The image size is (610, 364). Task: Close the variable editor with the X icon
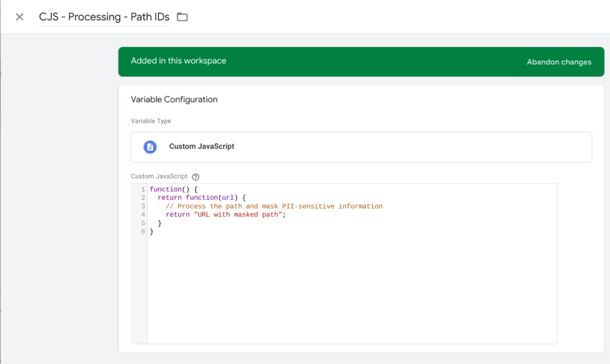pos(19,17)
